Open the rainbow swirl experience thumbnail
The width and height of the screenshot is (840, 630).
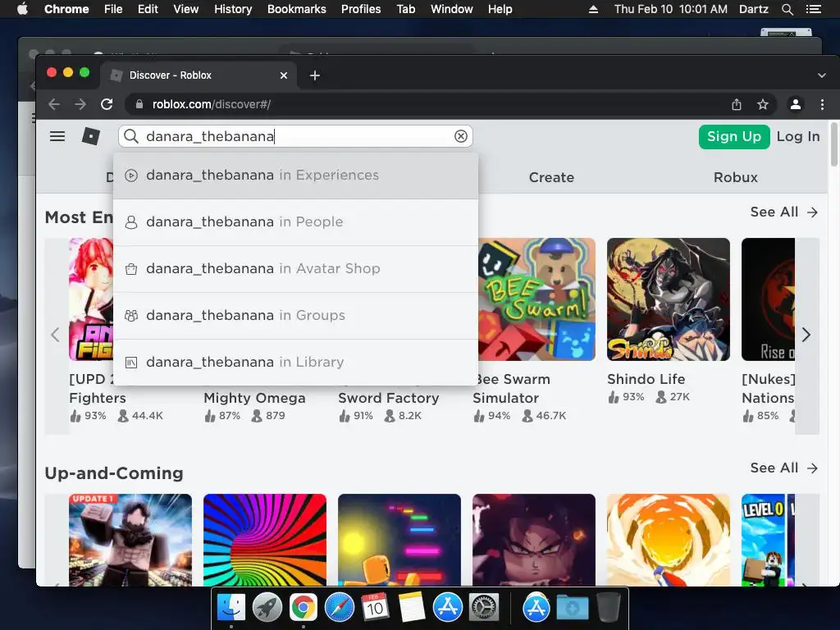pos(265,540)
